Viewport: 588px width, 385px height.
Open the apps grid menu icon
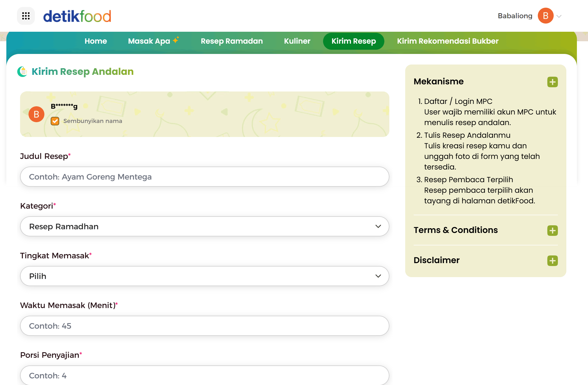coord(26,16)
